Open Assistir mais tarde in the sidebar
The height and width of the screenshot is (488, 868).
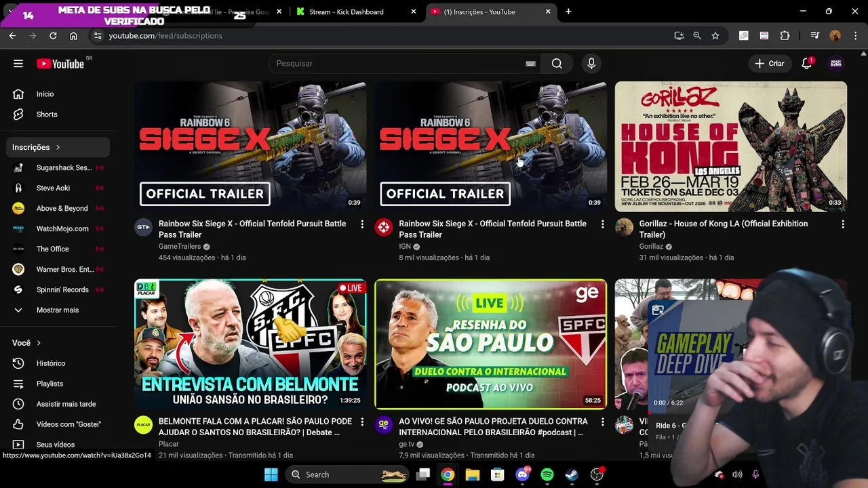58,404
